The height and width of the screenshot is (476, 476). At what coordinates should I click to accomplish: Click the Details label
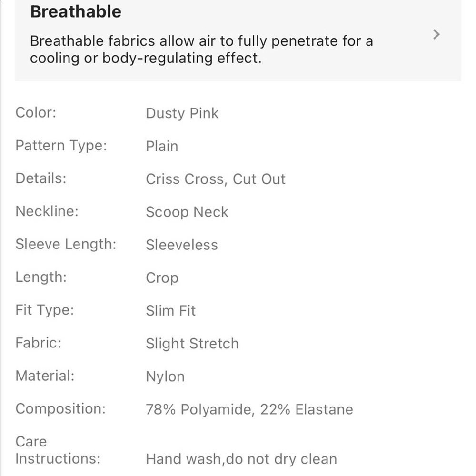[x=40, y=178]
